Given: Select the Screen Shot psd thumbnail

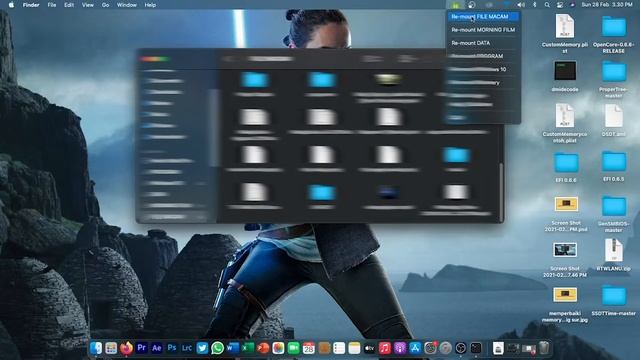Looking at the screenshot, I should pos(566,204).
